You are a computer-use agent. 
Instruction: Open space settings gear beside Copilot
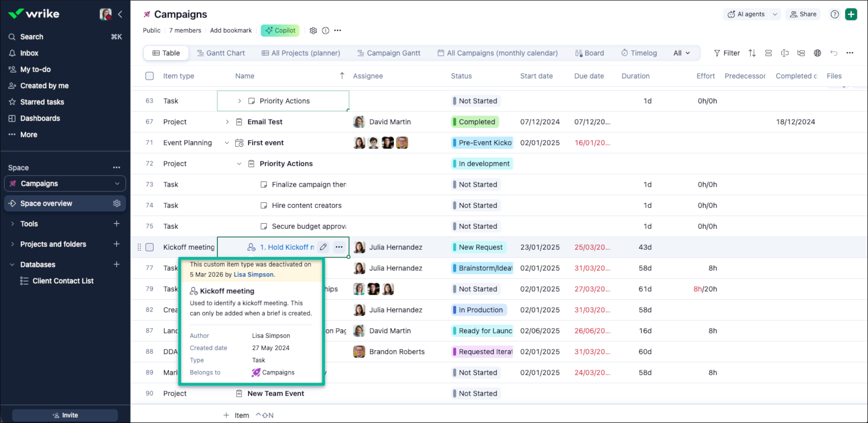313,31
